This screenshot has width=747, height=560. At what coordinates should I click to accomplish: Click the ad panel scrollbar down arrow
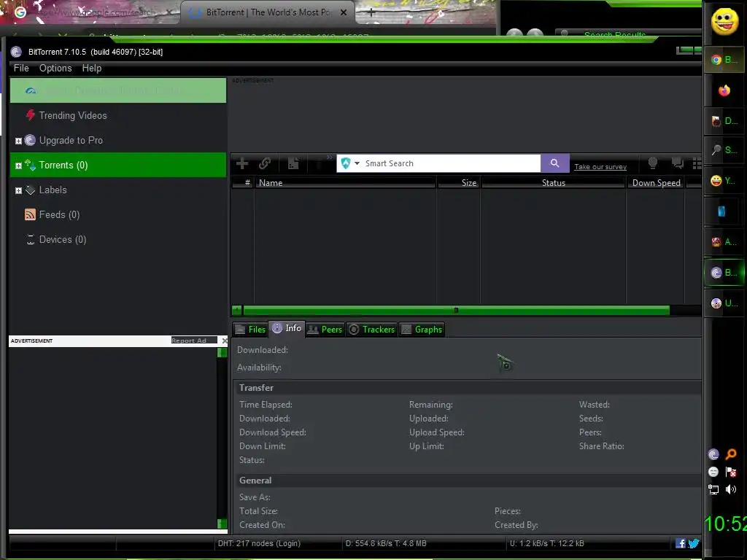pos(222,524)
